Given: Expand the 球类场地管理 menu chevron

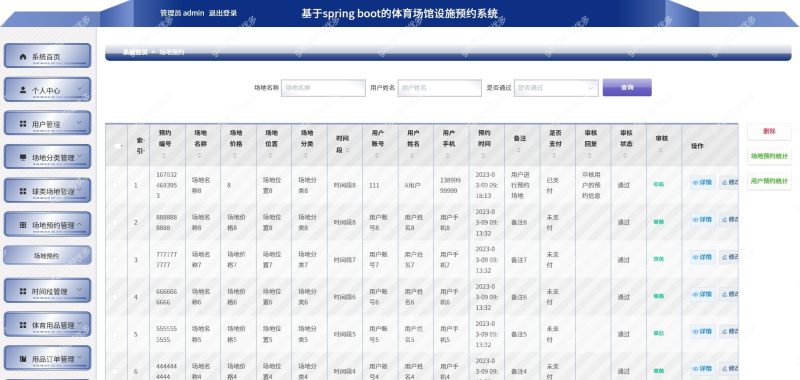Looking at the screenshot, I should pyautogui.click(x=79, y=190).
